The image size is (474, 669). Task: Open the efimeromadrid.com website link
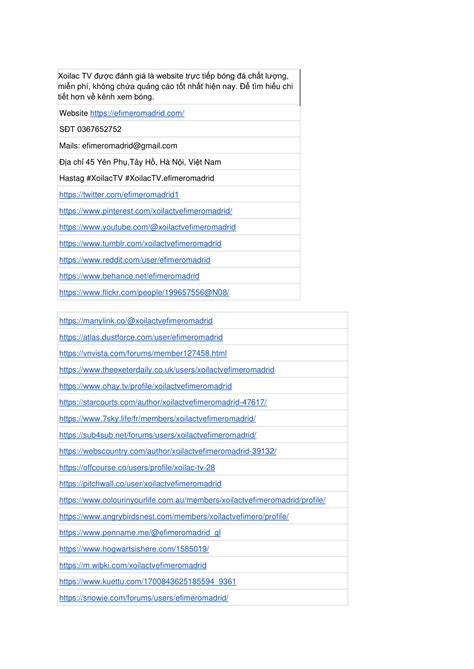tap(137, 113)
